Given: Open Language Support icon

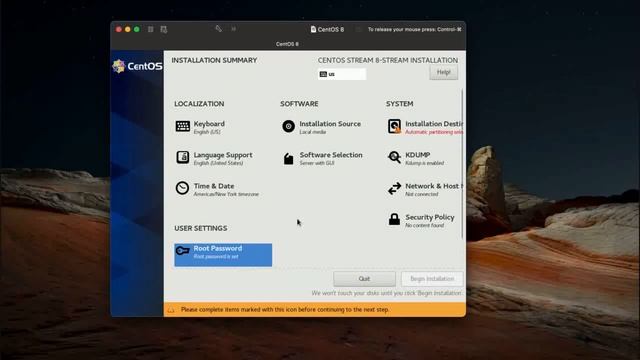Looking at the screenshot, I should (182, 157).
